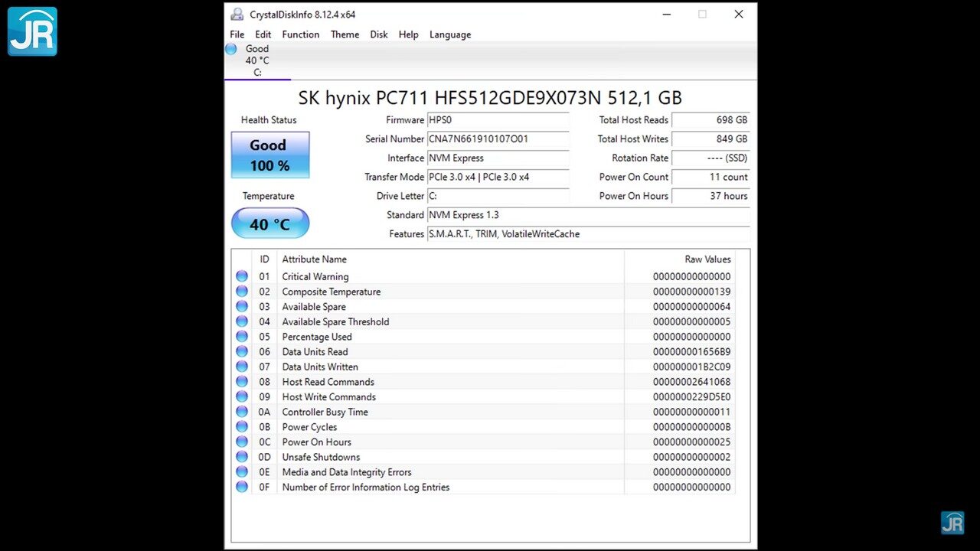Click the indicator beside Available Spare attribute
Screen dimensions: 980x551
(x=242, y=306)
